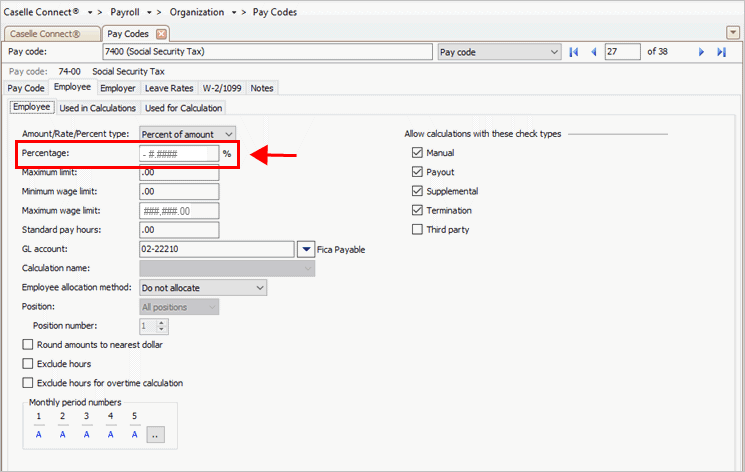745x472 pixels.
Task: Click Payroll in the breadcrumb
Action: coord(125,12)
